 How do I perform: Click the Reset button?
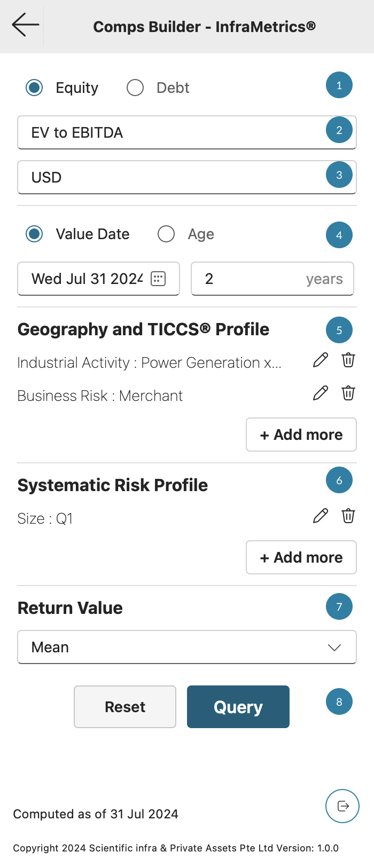click(125, 707)
